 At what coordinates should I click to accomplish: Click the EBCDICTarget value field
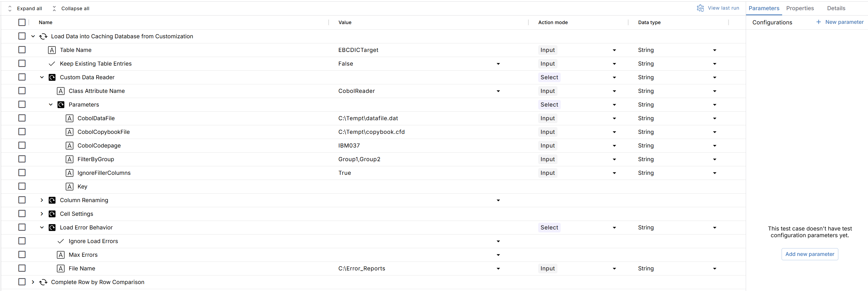tap(358, 50)
